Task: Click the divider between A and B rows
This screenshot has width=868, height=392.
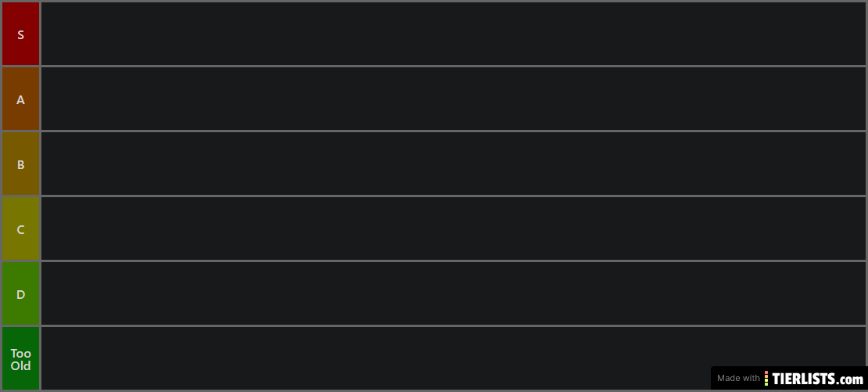Action: 453,131
